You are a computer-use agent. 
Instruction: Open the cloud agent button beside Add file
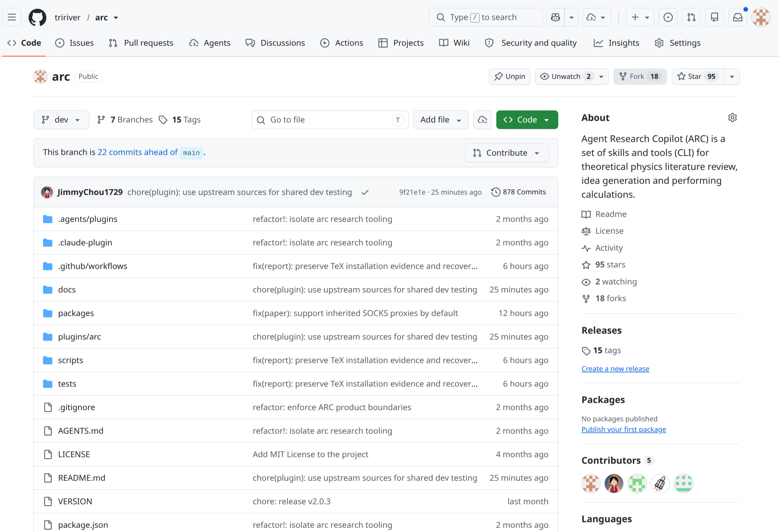tap(482, 120)
